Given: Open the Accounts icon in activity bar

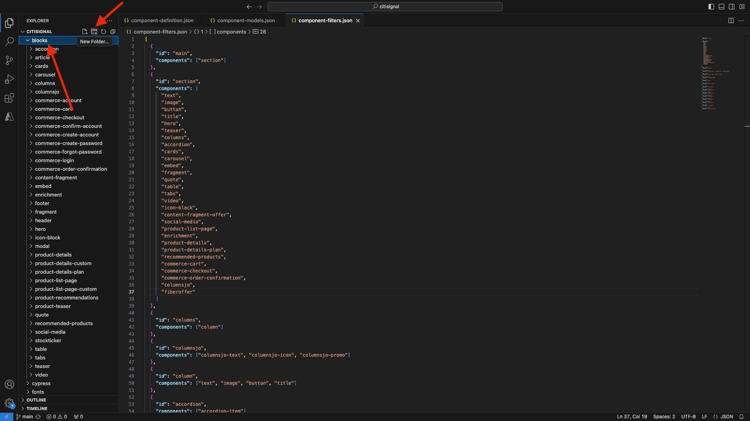Looking at the screenshot, I should 9,384.
